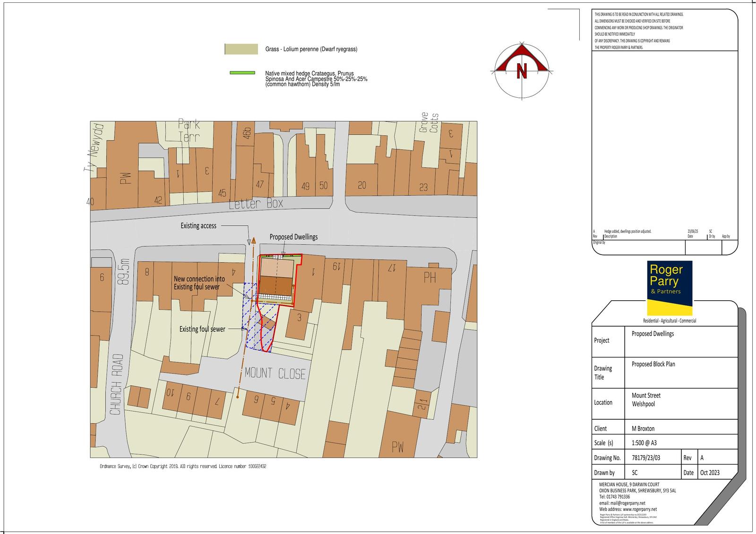The width and height of the screenshot is (756, 534).
Task: Click the New connection into Existing foul sewer note
Action: tap(199, 283)
